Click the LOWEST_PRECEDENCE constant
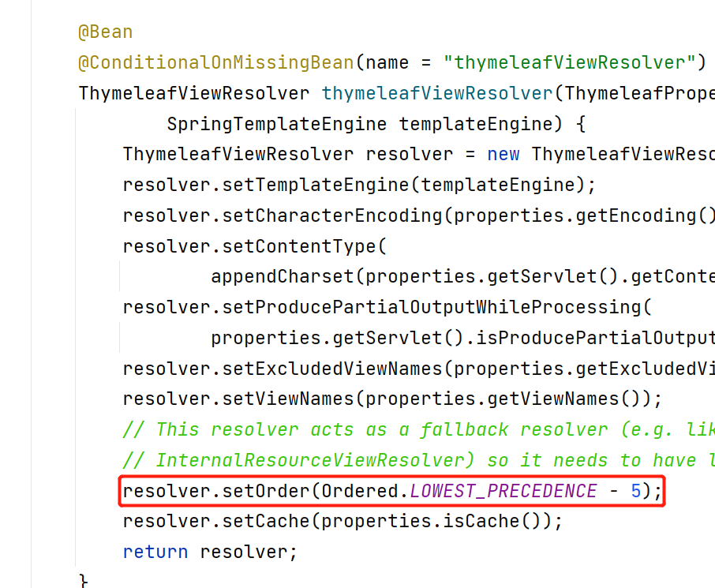 tap(503, 491)
